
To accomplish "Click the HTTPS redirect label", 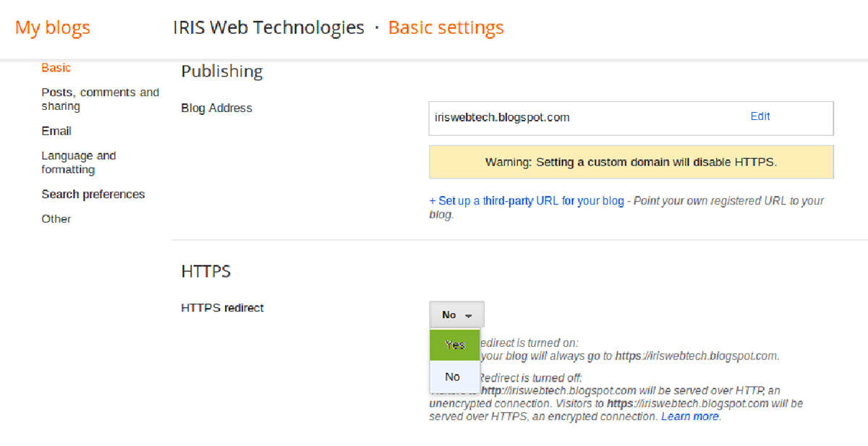I will pyautogui.click(x=223, y=308).
